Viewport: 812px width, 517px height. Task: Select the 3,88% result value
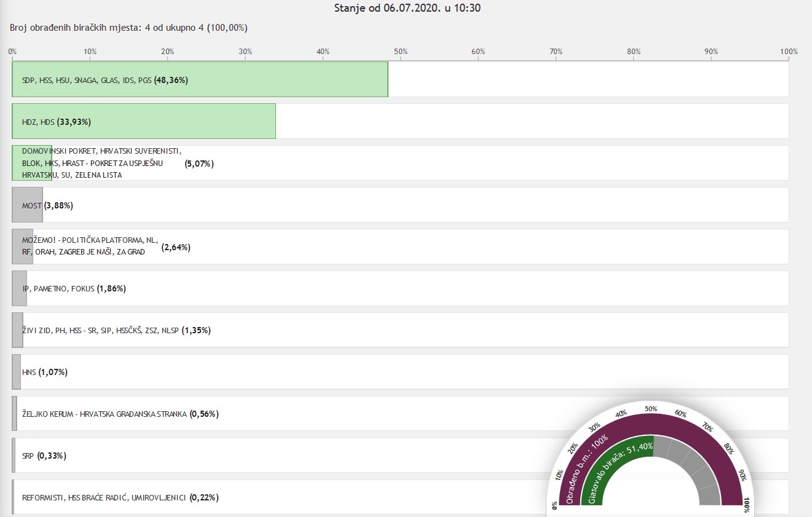[58, 205]
